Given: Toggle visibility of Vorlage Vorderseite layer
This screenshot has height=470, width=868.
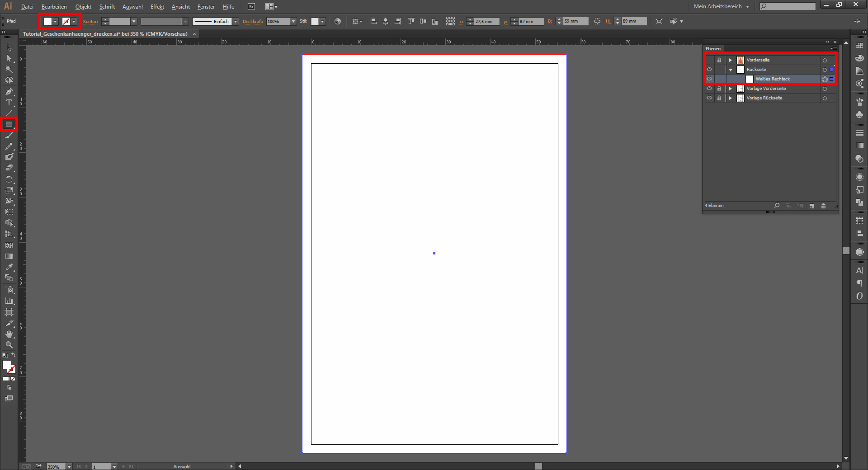Looking at the screenshot, I should click(709, 89).
